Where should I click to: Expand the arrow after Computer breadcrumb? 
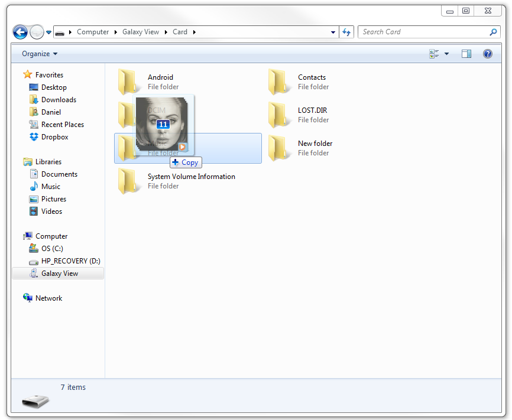click(x=116, y=32)
